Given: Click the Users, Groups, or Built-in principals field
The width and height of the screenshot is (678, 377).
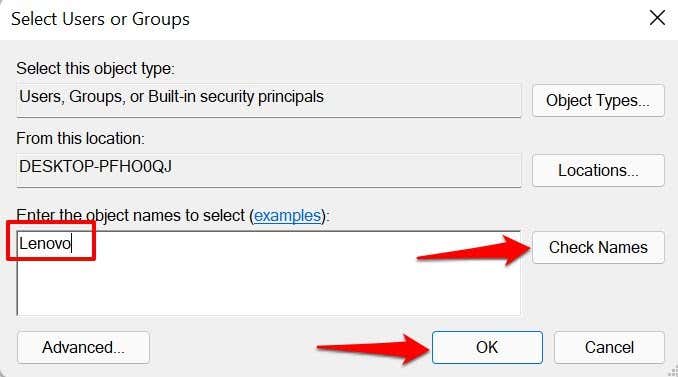Looking at the screenshot, I should click(x=269, y=100).
